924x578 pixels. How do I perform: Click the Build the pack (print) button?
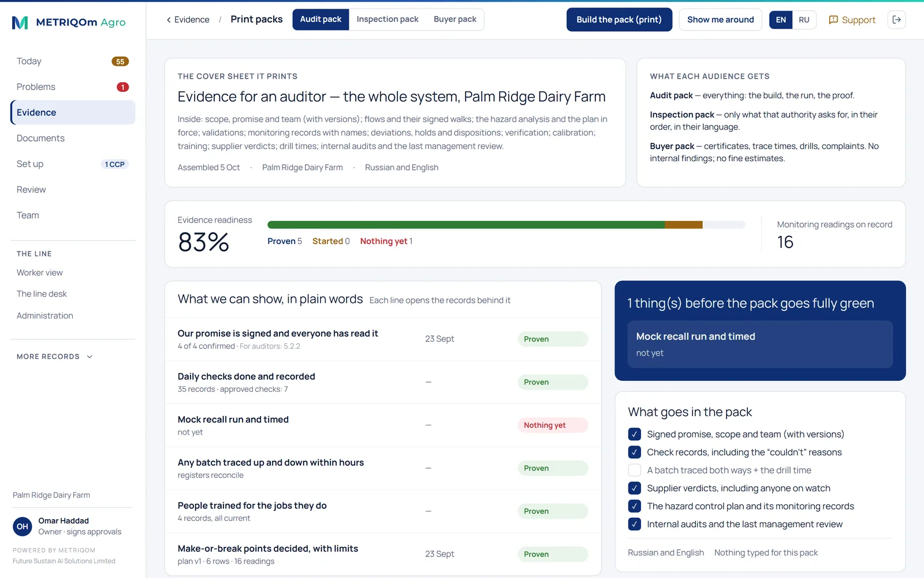[x=619, y=20]
